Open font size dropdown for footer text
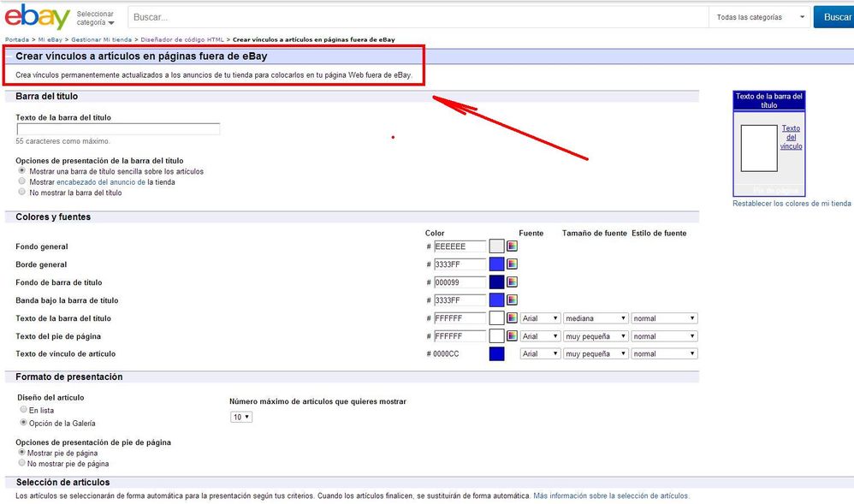The image size is (854, 504). coord(596,336)
